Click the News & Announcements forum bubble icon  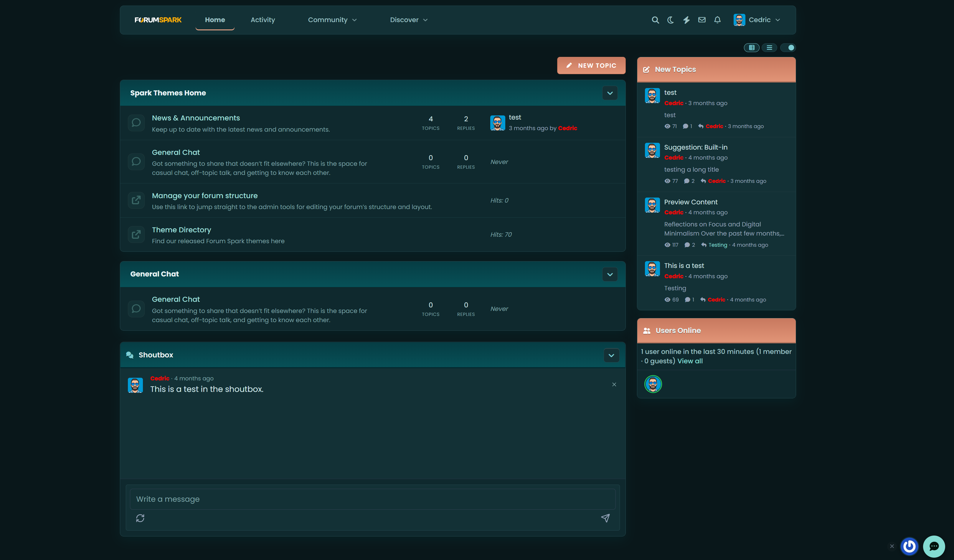coord(136,122)
